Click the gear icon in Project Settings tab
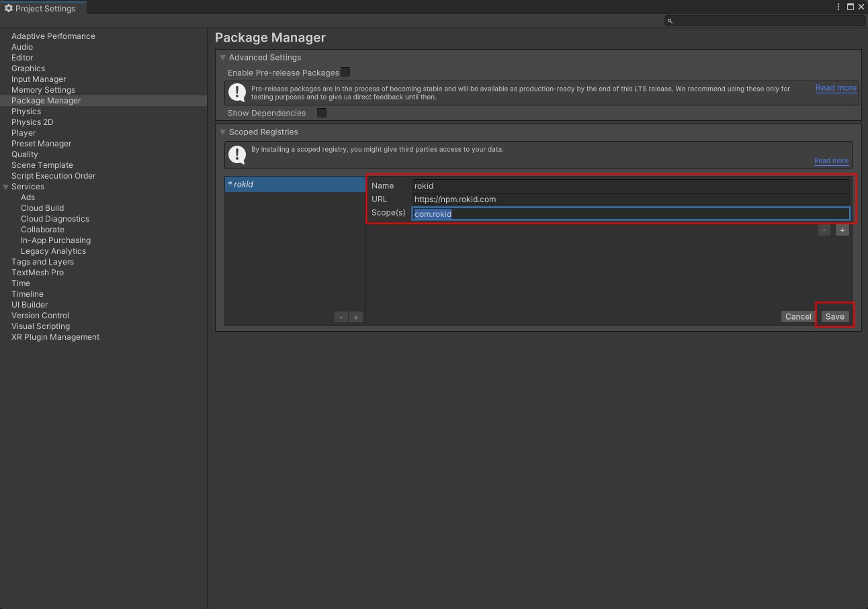The width and height of the screenshot is (868, 609). (x=9, y=8)
